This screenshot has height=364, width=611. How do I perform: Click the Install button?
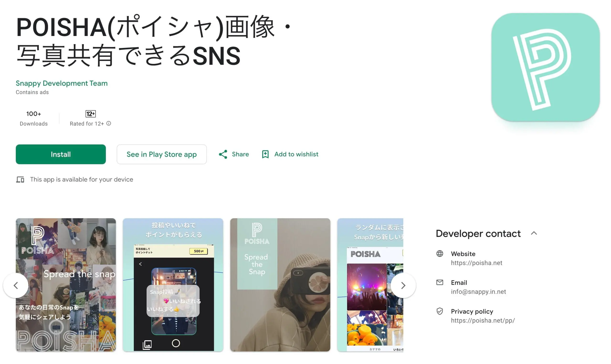60,154
